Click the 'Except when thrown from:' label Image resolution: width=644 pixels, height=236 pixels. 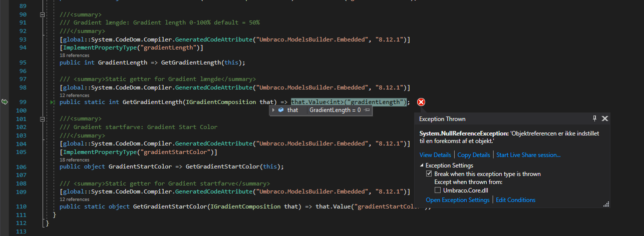click(x=468, y=182)
